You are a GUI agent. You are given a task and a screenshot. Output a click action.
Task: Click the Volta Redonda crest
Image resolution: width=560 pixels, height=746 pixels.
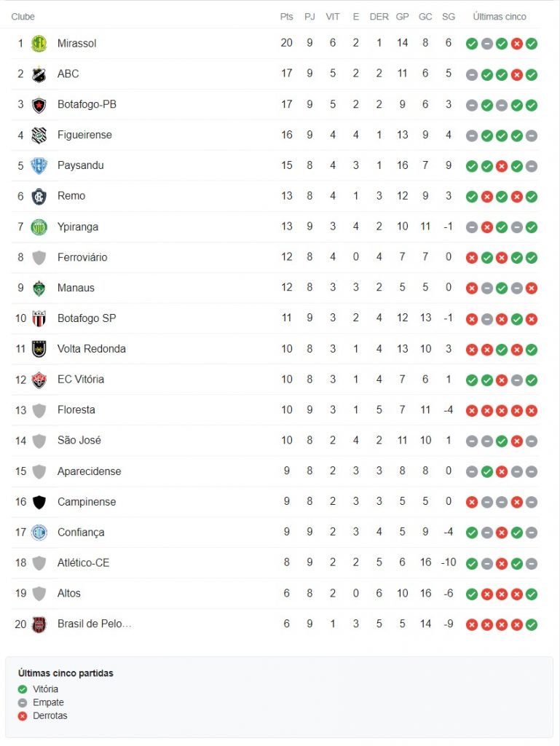(x=39, y=349)
